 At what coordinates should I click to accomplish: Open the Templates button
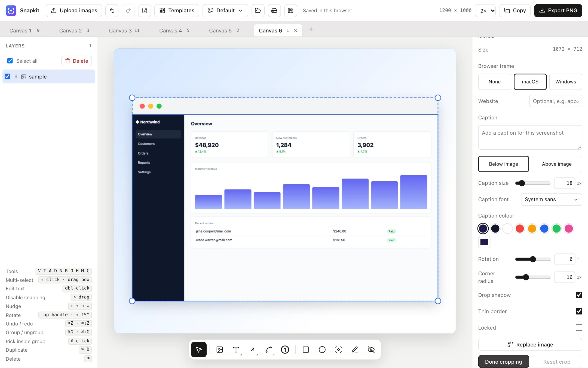coord(177,10)
